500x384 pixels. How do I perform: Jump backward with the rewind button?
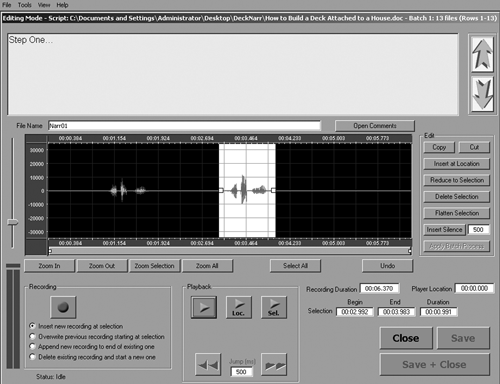tap(208, 365)
